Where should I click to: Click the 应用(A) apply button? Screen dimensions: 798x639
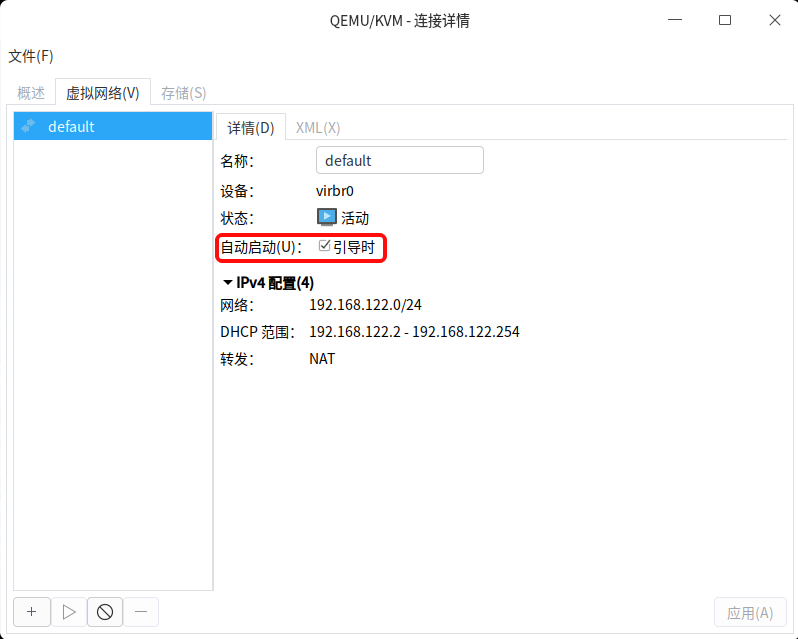(x=750, y=613)
